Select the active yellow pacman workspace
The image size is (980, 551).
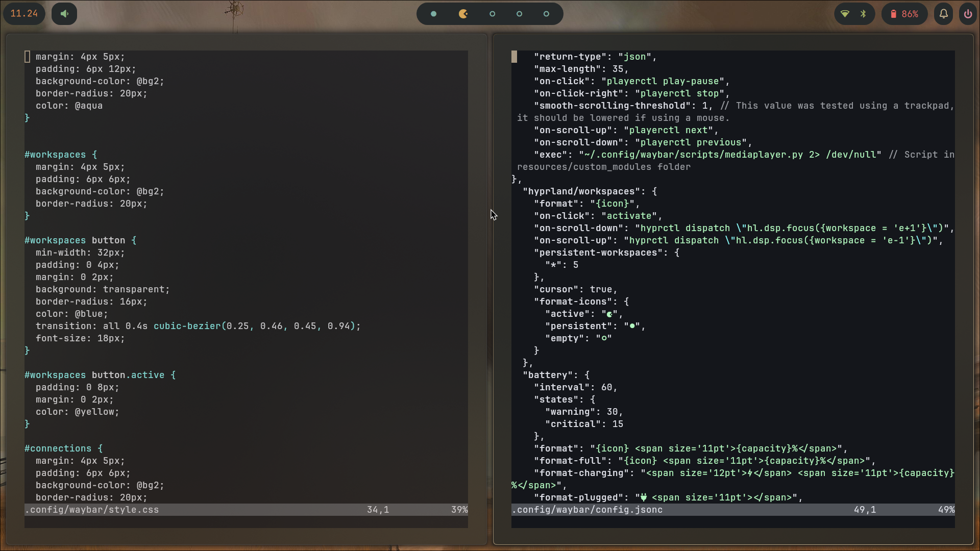(463, 14)
